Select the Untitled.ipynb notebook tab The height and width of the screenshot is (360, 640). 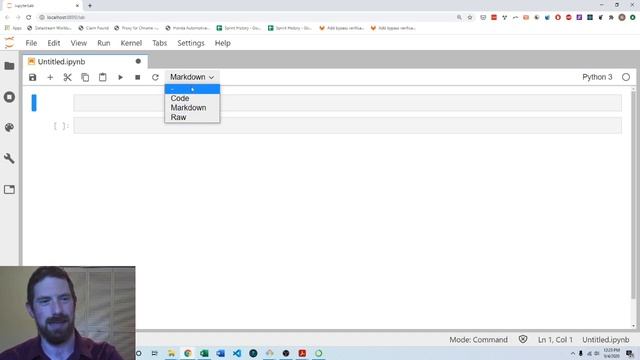(85, 62)
